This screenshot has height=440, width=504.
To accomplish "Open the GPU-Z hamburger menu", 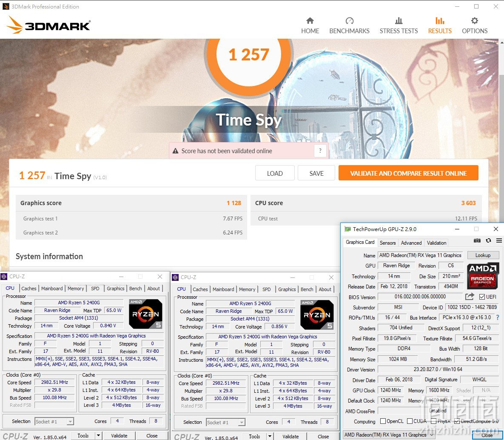I will pos(499,240).
